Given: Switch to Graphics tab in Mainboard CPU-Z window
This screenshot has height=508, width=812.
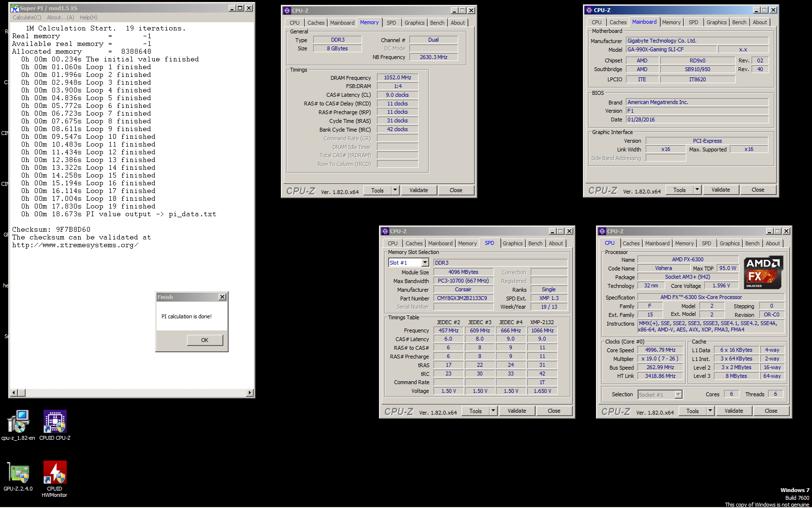Looking at the screenshot, I should point(716,22).
